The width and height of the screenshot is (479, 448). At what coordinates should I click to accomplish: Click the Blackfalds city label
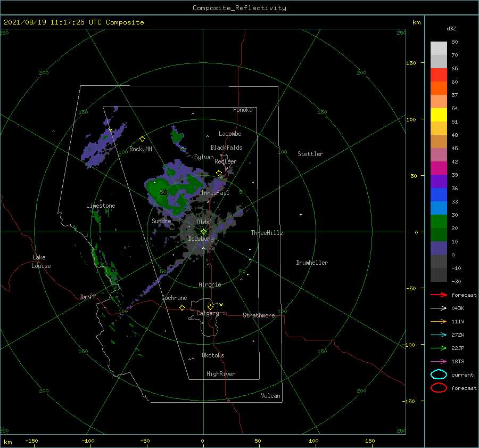pos(226,148)
